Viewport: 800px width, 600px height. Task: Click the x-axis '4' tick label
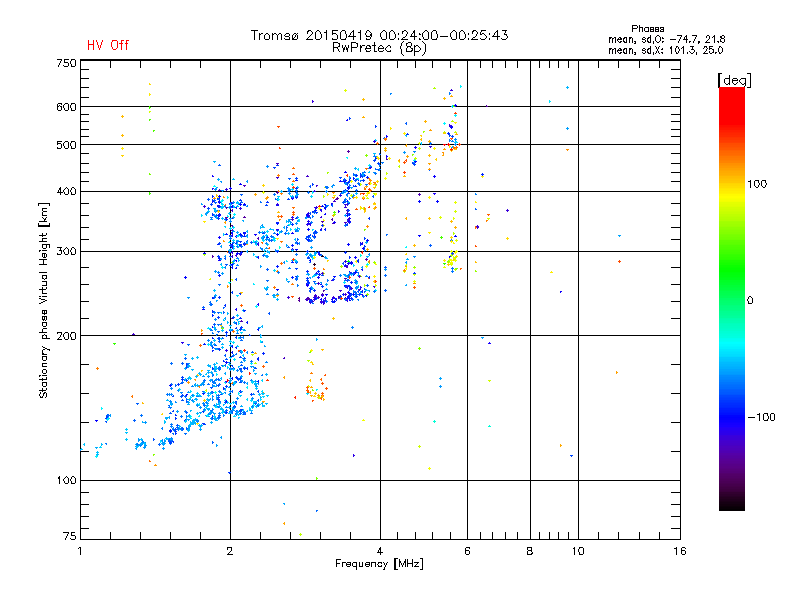point(380,551)
